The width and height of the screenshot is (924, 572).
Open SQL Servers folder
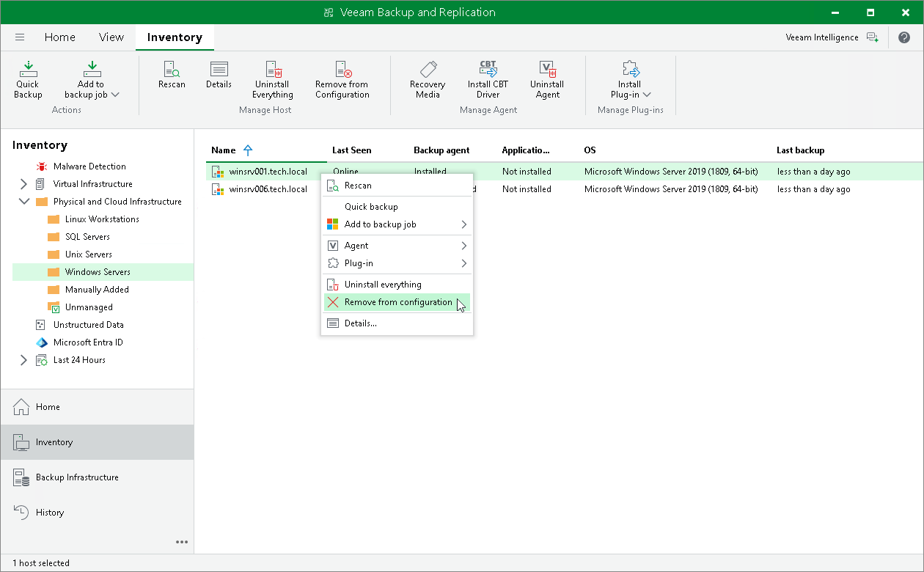(x=87, y=237)
